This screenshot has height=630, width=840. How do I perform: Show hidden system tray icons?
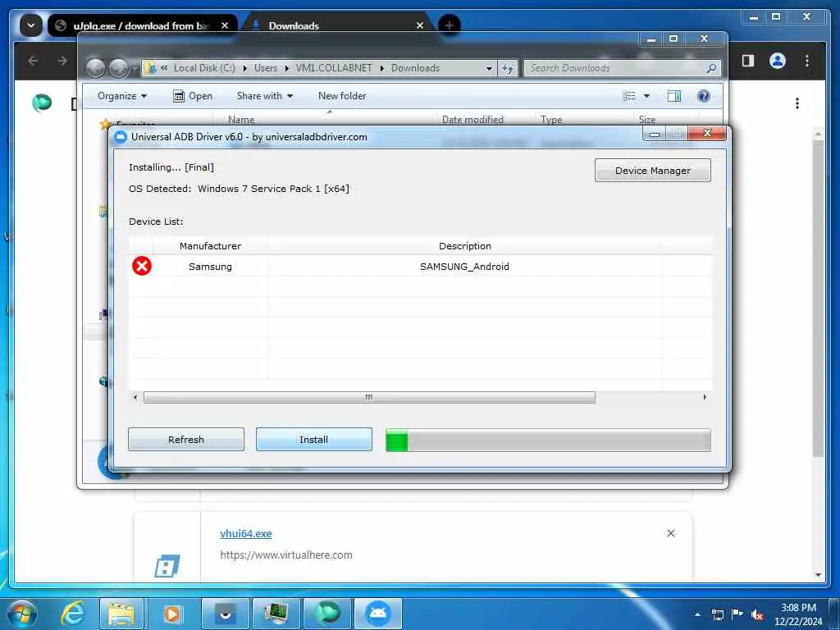[697, 614]
